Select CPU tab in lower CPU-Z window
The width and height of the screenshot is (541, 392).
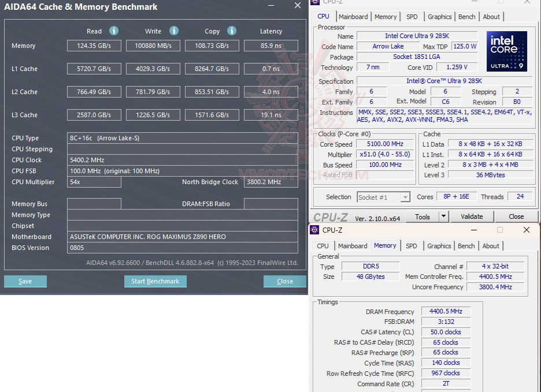coord(323,246)
